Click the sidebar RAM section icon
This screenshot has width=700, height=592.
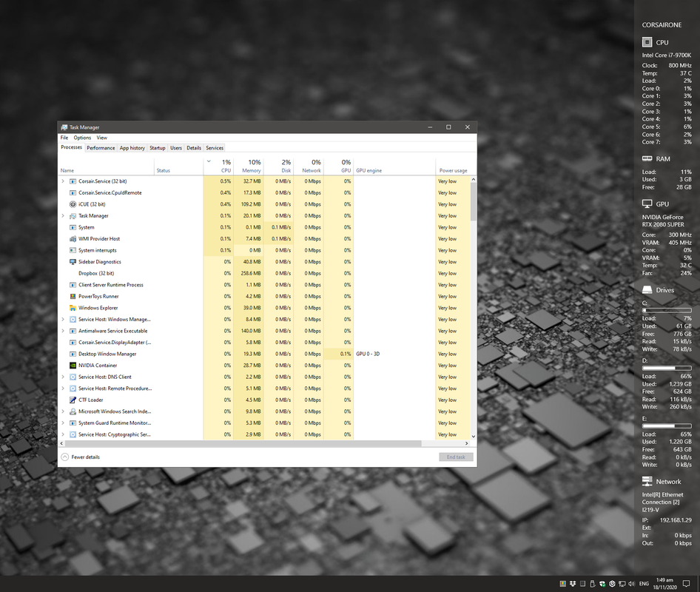(647, 158)
